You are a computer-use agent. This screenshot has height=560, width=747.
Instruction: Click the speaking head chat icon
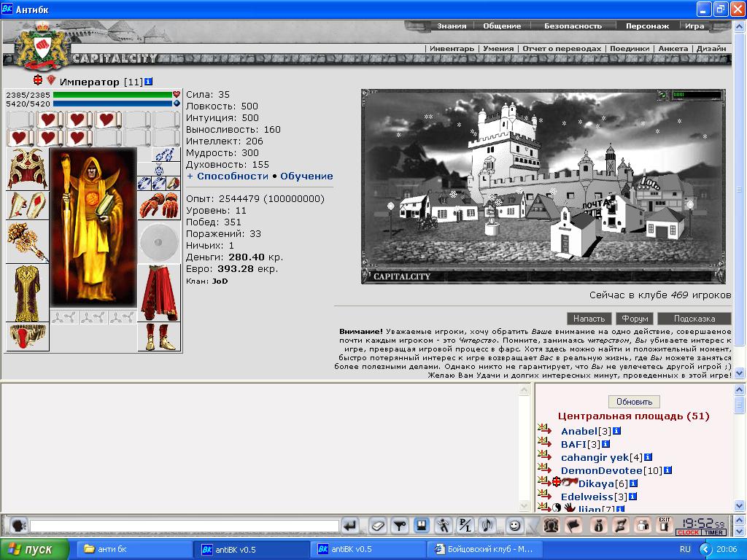click(x=18, y=526)
